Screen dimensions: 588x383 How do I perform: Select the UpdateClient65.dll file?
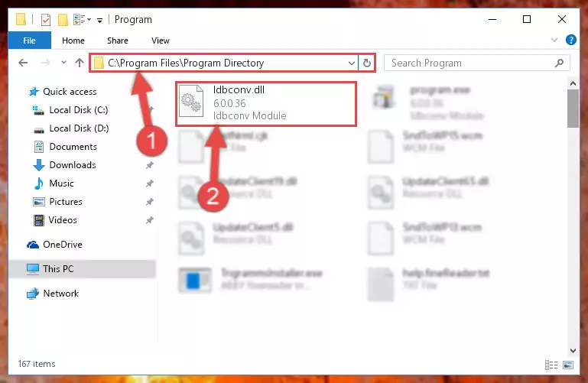429,192
